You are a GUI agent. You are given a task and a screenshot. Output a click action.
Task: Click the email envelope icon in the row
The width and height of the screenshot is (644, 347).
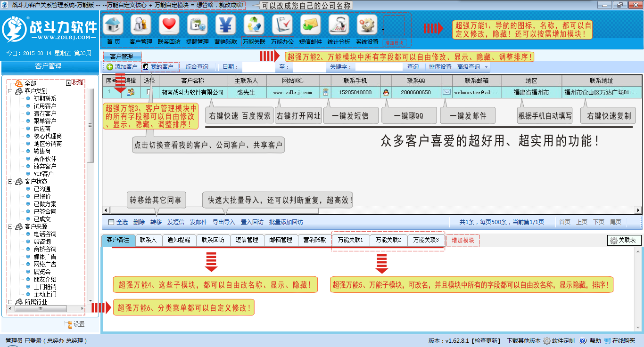point(446,92)
